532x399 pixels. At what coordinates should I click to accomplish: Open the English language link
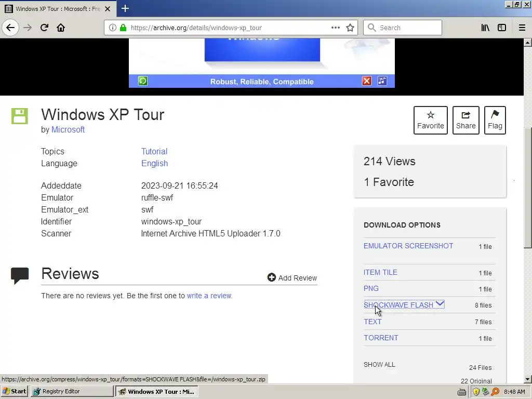(155, 164)
